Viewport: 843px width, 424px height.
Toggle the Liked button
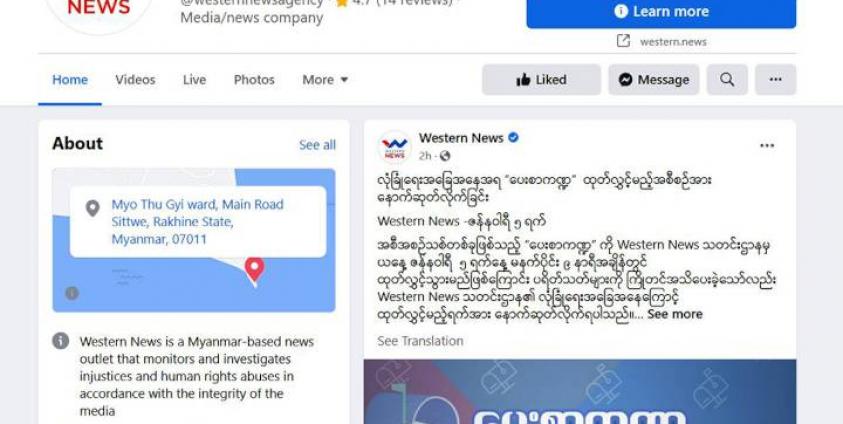tap(541, 80)
